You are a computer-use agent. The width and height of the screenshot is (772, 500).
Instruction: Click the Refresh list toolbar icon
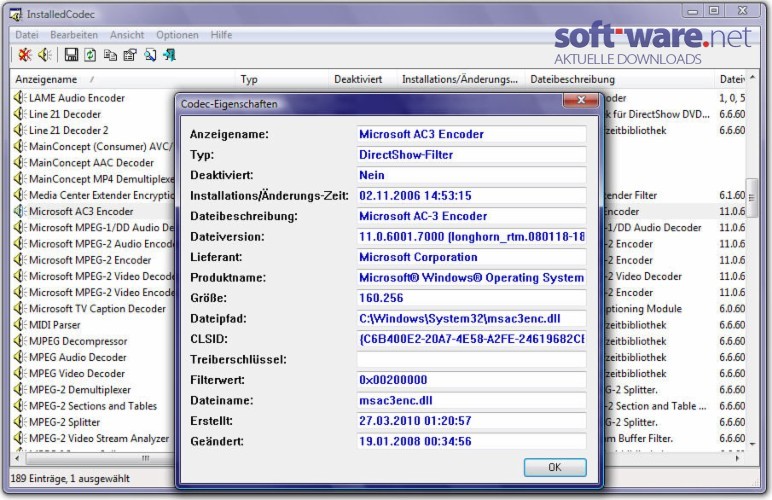[90, 55]
